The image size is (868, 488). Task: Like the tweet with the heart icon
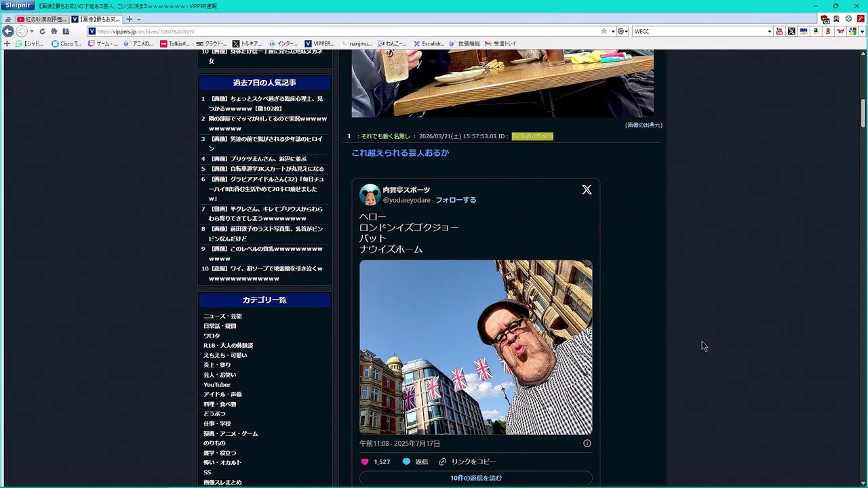point(365,462)
